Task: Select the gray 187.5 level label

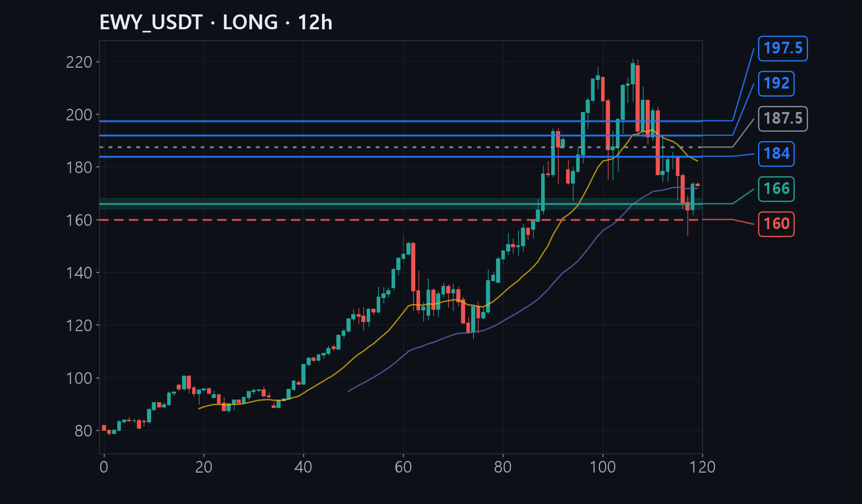Action: click(783, 118)
